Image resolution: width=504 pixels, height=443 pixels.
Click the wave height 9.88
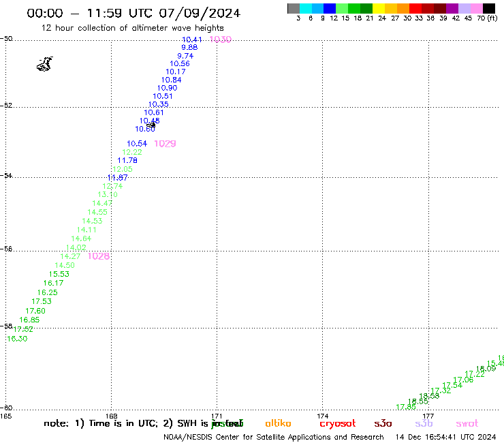coord(189,47)
